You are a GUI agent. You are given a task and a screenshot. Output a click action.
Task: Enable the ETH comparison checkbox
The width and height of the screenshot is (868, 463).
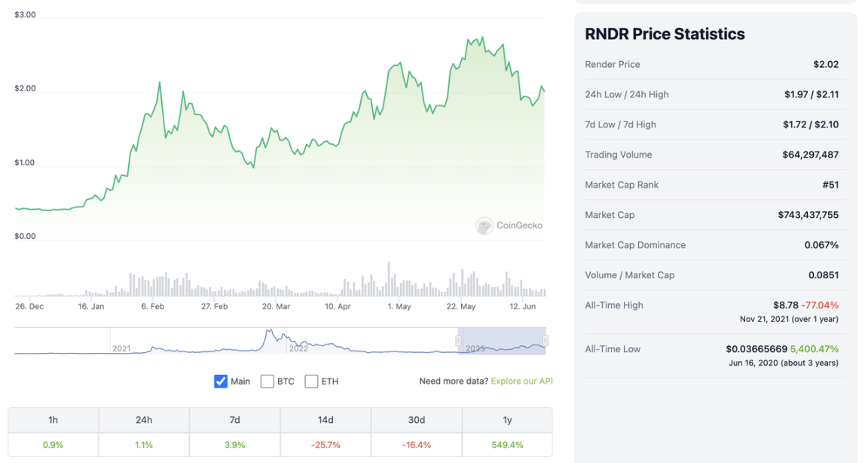click(x=311, y=382)
